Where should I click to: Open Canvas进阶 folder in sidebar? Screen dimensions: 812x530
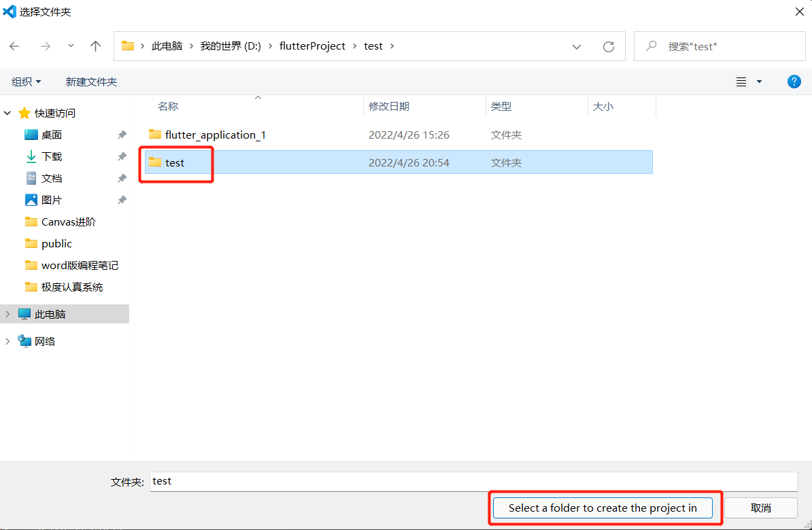coord(69,222)
